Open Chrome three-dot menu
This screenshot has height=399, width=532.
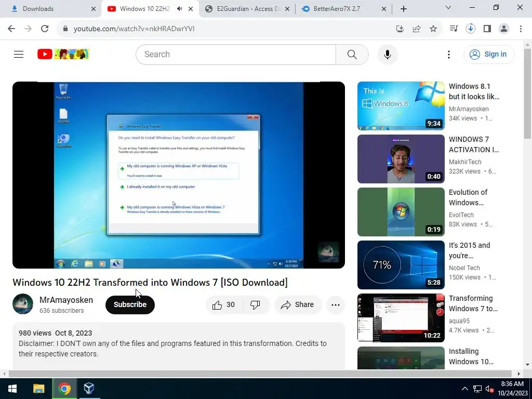click(x=521, y=29)
